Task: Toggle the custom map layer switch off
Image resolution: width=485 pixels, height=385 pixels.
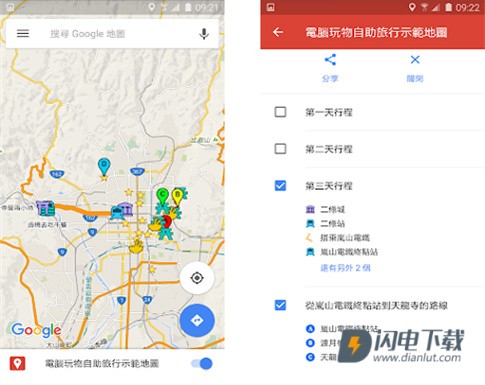Action: (202, 364)
